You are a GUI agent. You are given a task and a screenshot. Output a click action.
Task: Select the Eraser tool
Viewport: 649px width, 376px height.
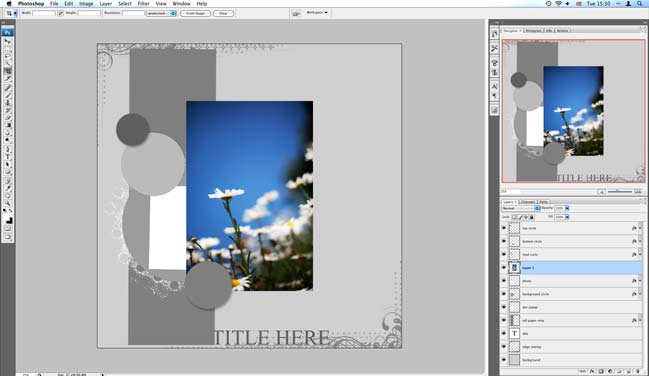point(7,117)
